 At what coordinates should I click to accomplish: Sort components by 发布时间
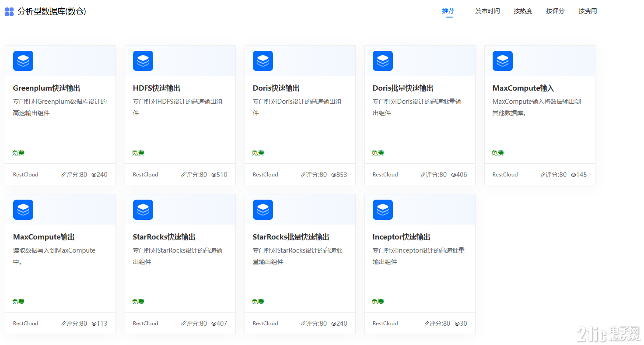pos(487,11)
